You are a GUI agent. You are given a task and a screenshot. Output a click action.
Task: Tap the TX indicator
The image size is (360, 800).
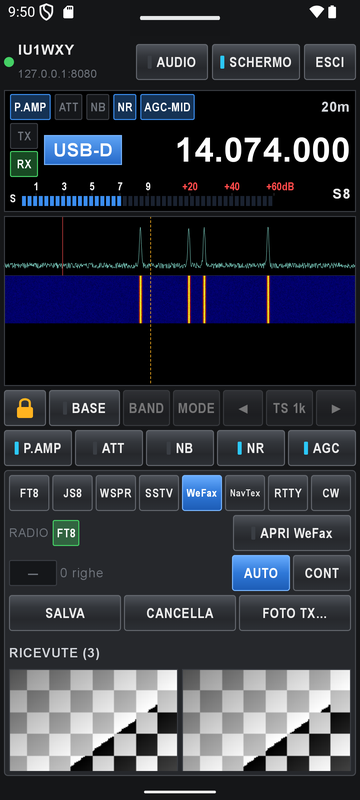[x=24, y=136]
